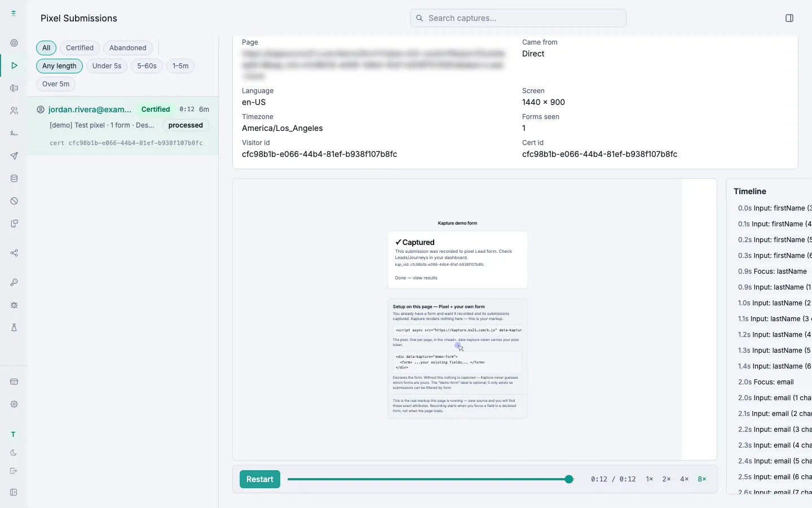Filter captures by Abandoned

click(x=128, y=48)
